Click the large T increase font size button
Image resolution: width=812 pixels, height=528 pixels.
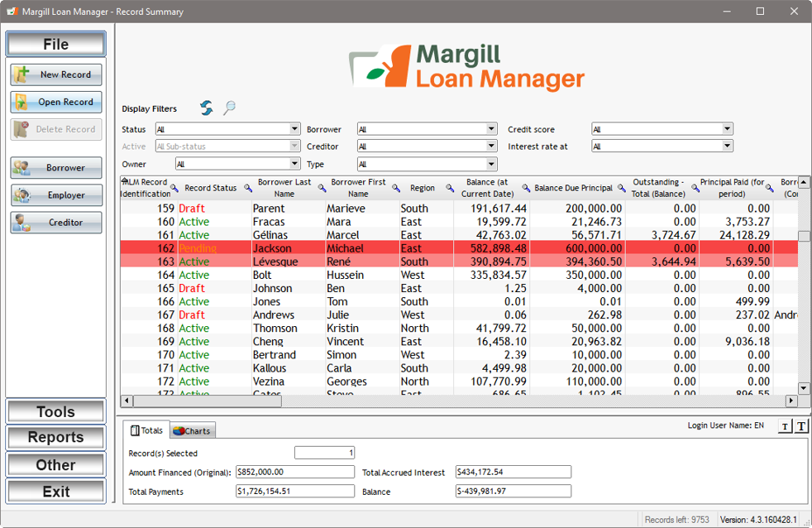[801, 427]
